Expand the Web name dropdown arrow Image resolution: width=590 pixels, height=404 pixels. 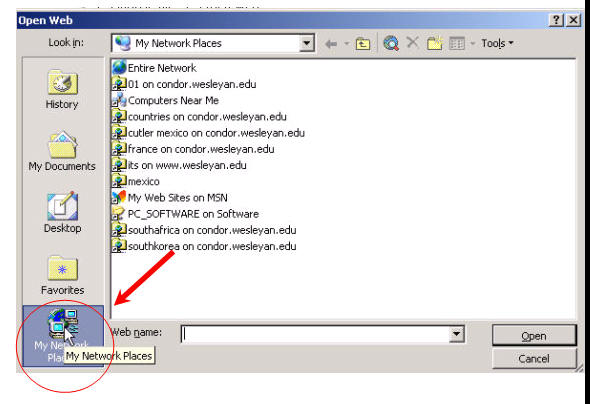click(x=456, y=334)
